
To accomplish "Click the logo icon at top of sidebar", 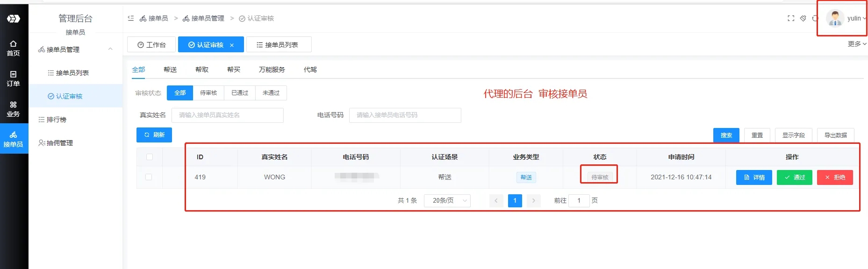I will [13, 19].
